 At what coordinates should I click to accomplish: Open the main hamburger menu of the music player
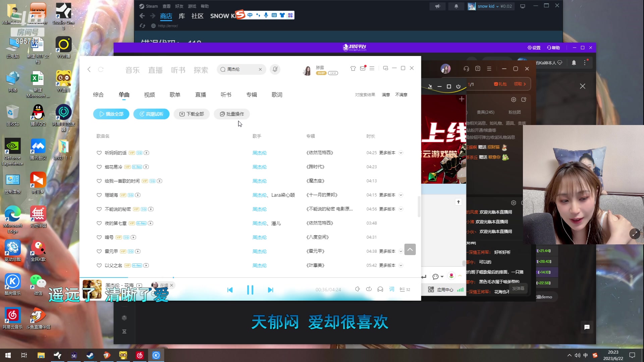tap(372, 68)
